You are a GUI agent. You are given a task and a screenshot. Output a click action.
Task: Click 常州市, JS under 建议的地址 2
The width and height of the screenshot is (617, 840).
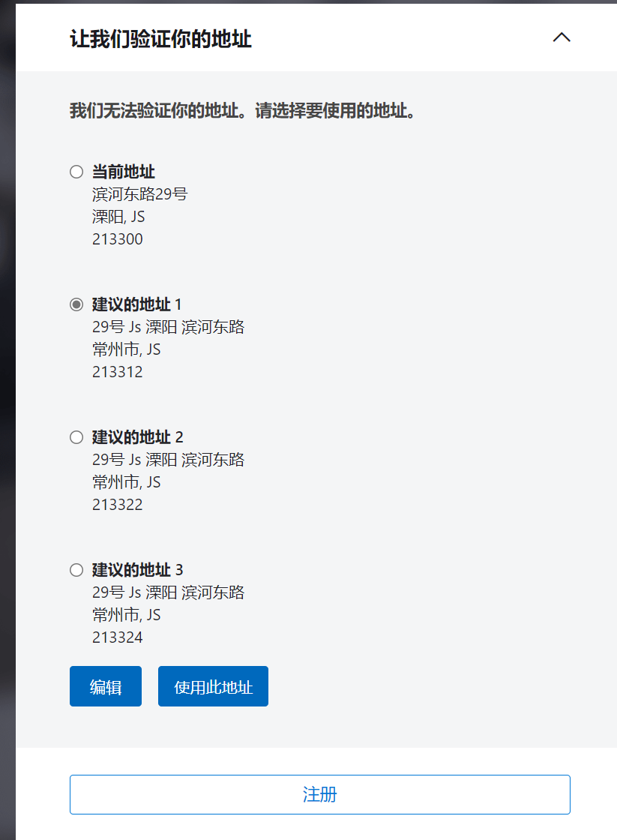point(126,482)
